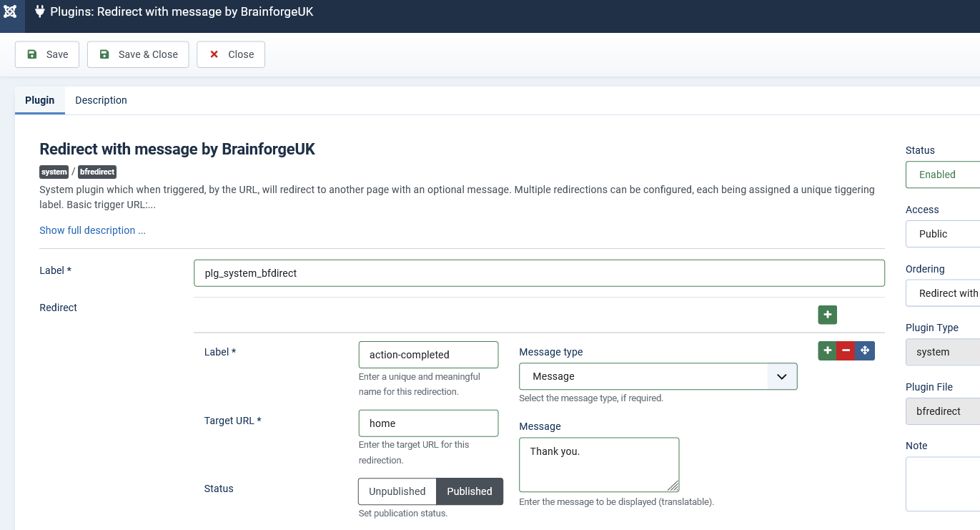Viewport: 980px width, 530px height.
Task: Click the heading Redirect with message by BrainforgeUK
Action: pyautogui.click(x=177, y=149)
